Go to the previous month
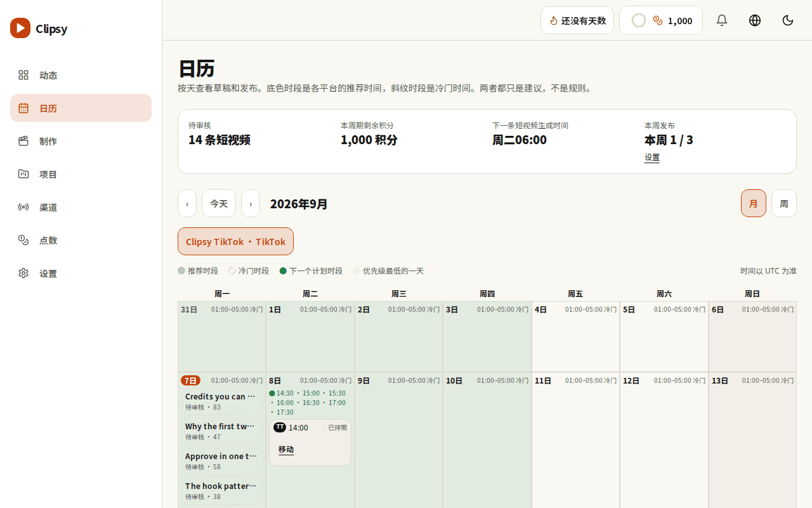This screenshot has height=508, width=812. (187, 203)
